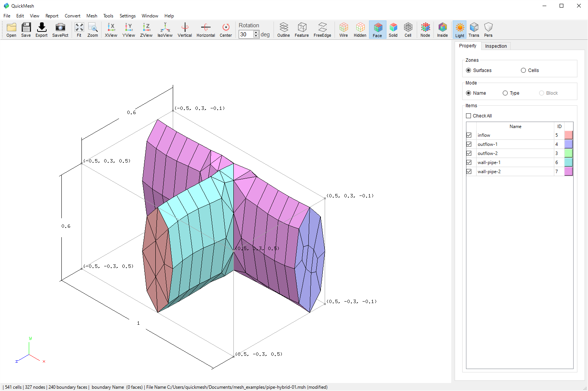Show Feature edges display
Screen dimensions: 588x391
[302, 30]
